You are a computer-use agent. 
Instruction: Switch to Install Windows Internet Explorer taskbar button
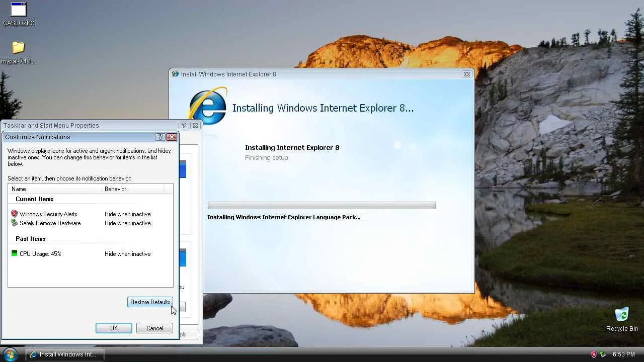click(x=65, y=354)
